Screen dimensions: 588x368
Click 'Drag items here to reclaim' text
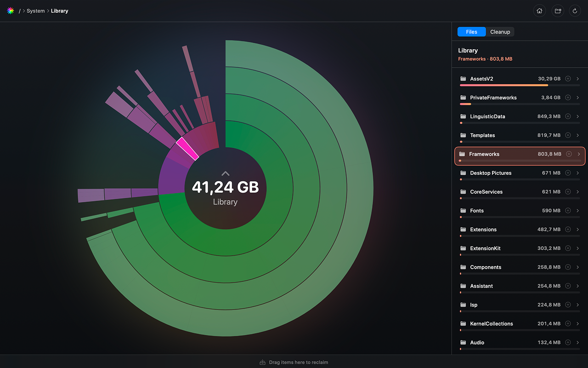[x=299, y=362]
